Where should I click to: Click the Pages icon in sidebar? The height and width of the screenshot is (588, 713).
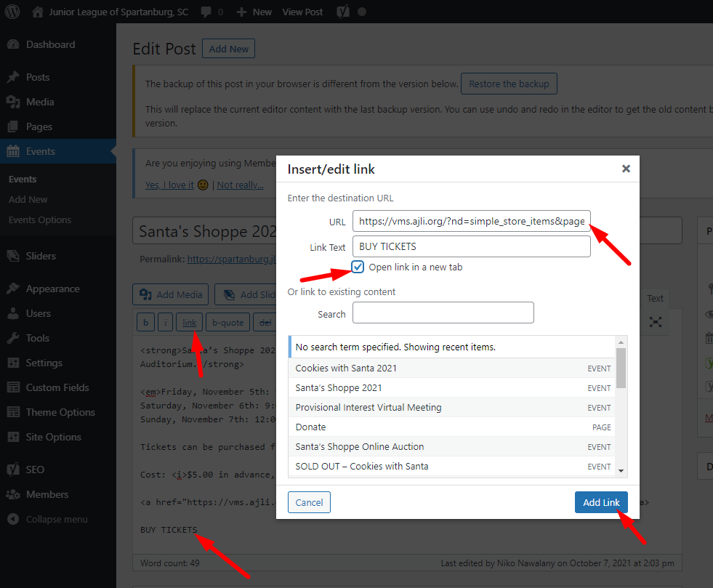(13, 126)
